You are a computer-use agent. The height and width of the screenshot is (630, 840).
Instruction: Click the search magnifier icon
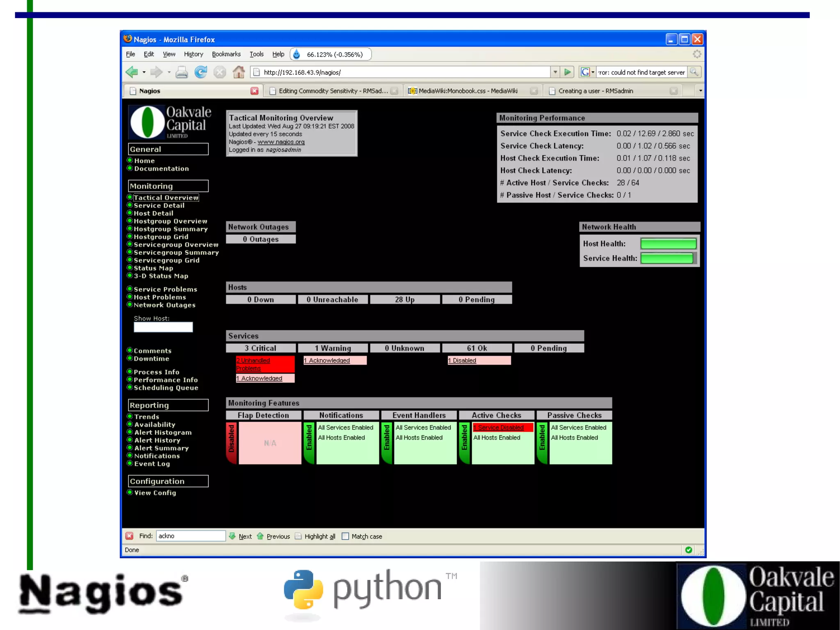[x=694, y=72]
